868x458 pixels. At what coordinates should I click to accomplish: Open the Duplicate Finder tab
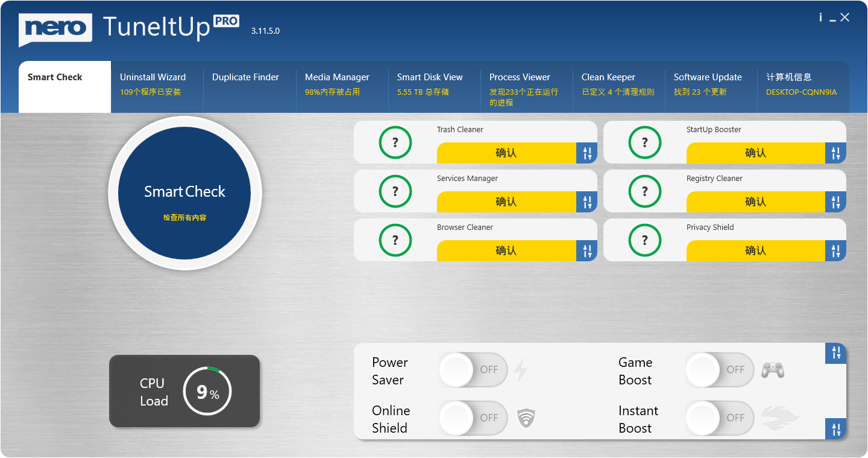(x=250, y=87)
